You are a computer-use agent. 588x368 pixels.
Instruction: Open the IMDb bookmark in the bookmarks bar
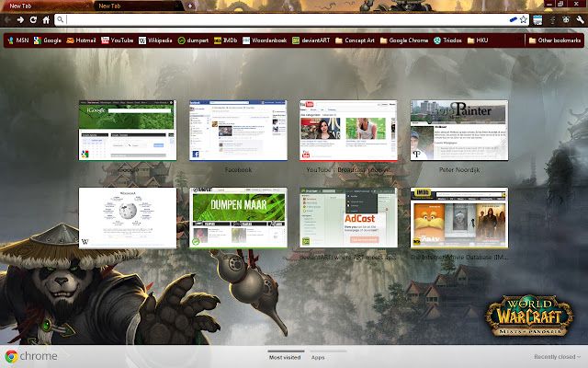[225, 40]
